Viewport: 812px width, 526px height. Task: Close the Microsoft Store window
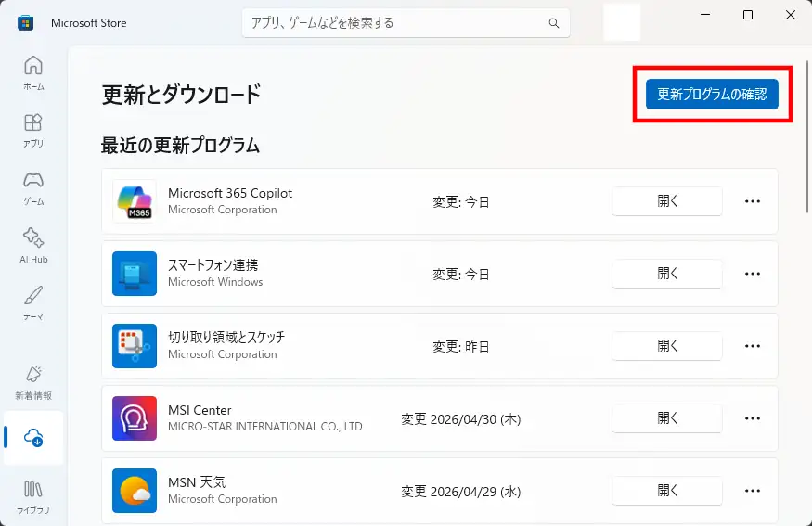point(791,15)
